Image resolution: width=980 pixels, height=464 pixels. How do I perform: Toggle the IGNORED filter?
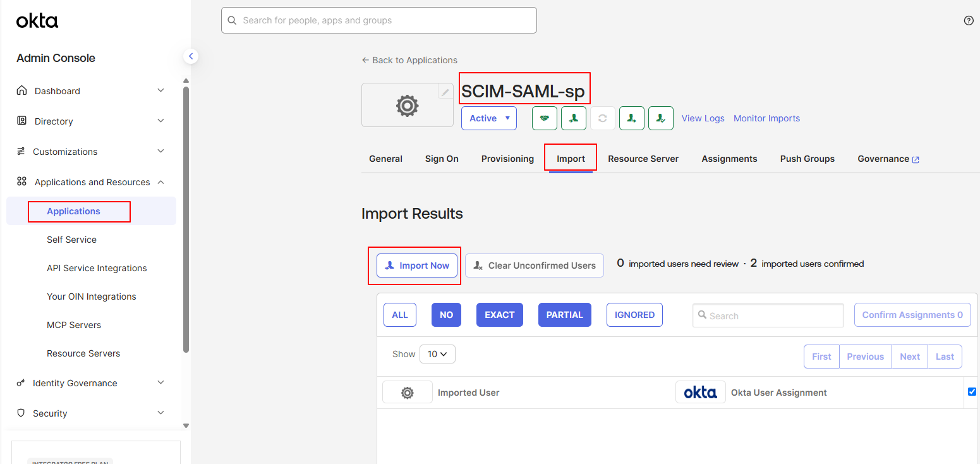point(634,315)
